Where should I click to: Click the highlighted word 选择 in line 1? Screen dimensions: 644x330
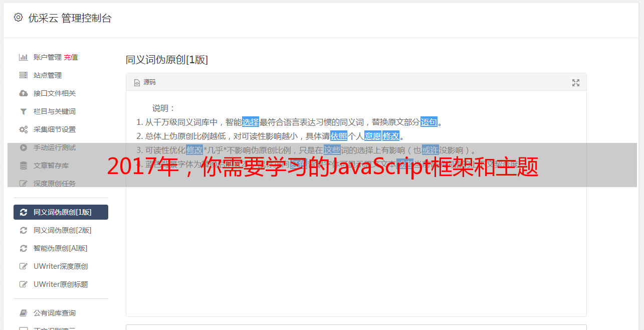pyautogui.click(x=251, y=122)
